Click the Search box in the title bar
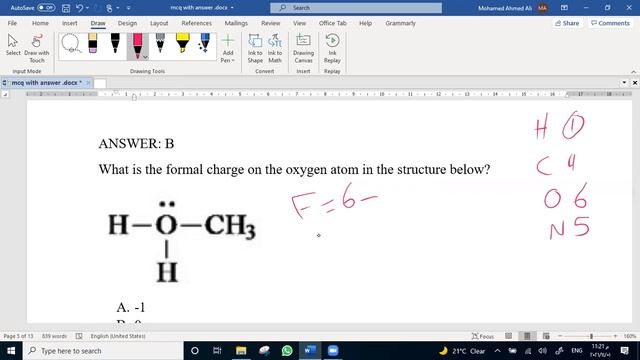This screenshot has height=360, width=640. click(356, 8)
